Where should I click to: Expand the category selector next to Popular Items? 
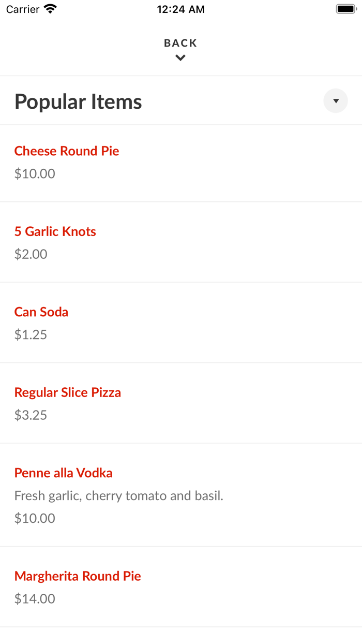[x=336, y=100]
